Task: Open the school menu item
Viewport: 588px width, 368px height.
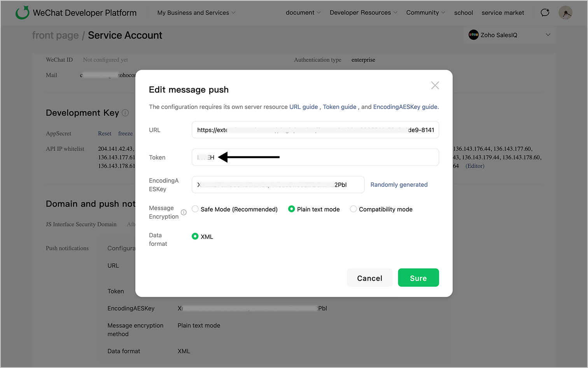Action: [464, 13]
